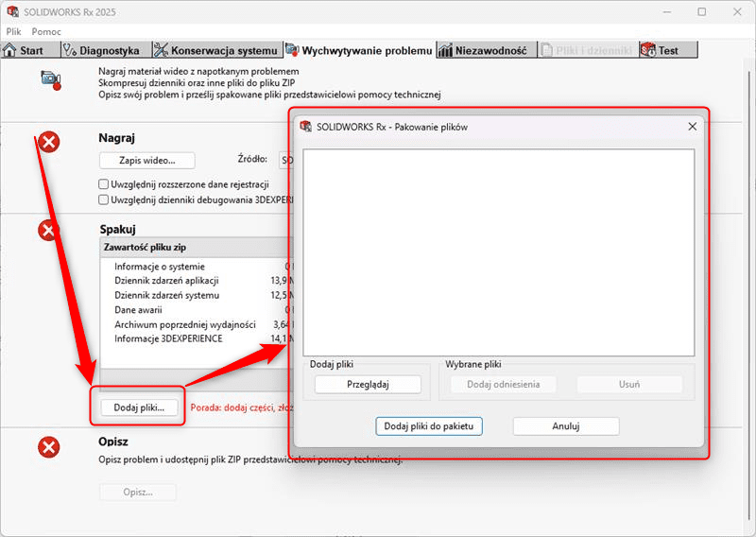Enable Uwzględnij rozszerzone dane rejestracji checkbox
The height and width of the screenshot is (537, 756).
click(104, 184)
